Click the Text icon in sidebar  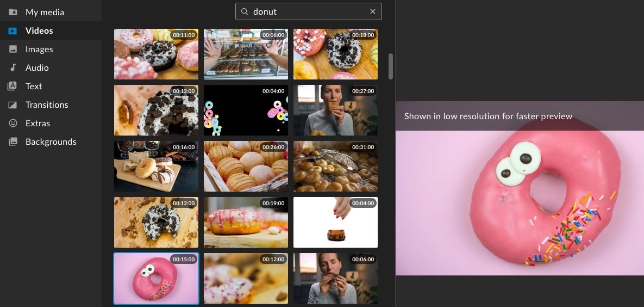13,87
